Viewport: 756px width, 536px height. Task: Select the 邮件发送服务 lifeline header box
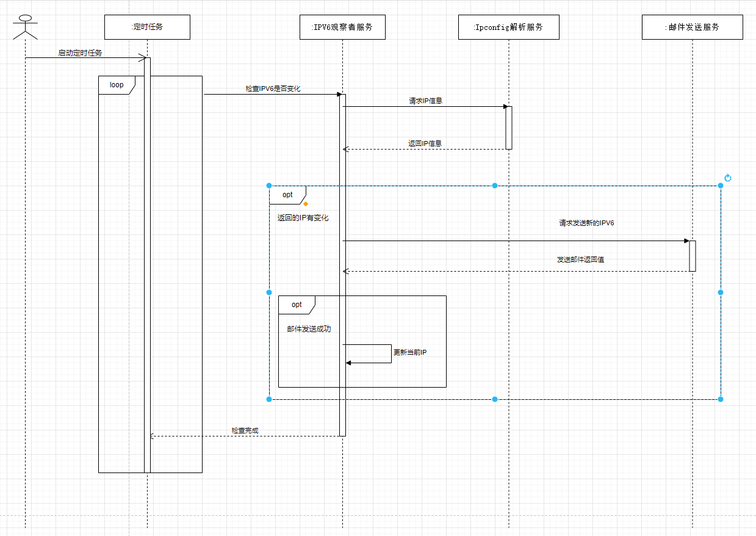(692, 27)
